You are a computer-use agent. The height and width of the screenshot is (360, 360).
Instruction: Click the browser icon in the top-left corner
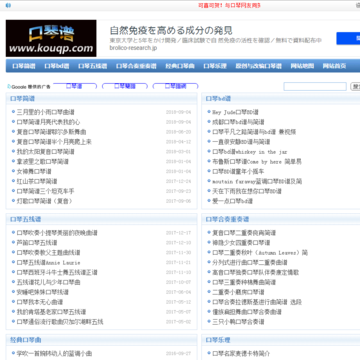tap(8, 5)
